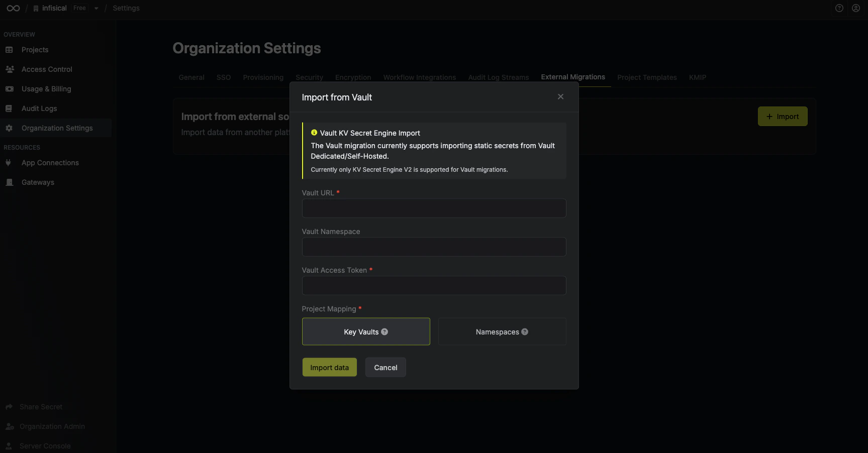Viewport: 868px width, 453px height.
Task: Open the user profile icon in top bar
Action: 856,8
